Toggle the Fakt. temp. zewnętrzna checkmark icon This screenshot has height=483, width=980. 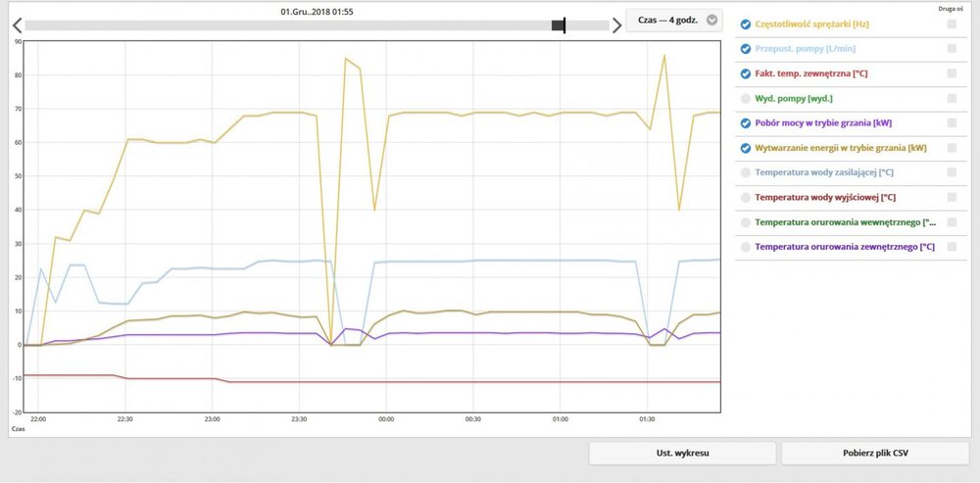[746, 73]
